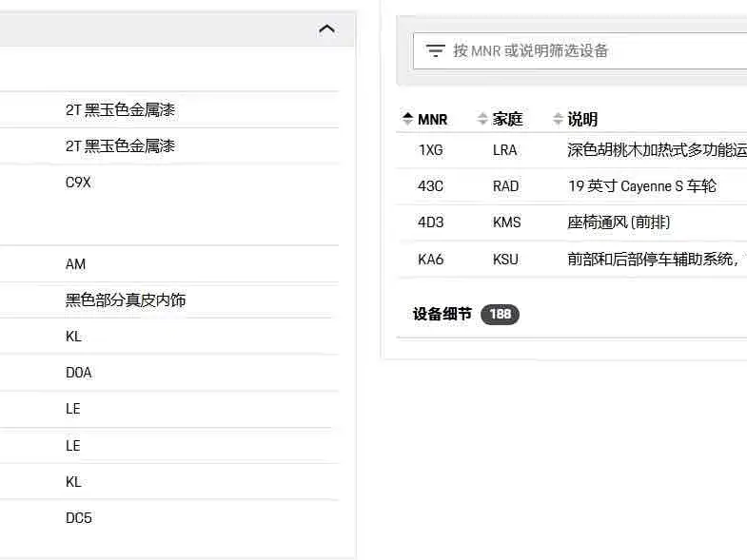Focus the MNR filter input field
This screenshot has height=560, width=747.
coord(590,50)
